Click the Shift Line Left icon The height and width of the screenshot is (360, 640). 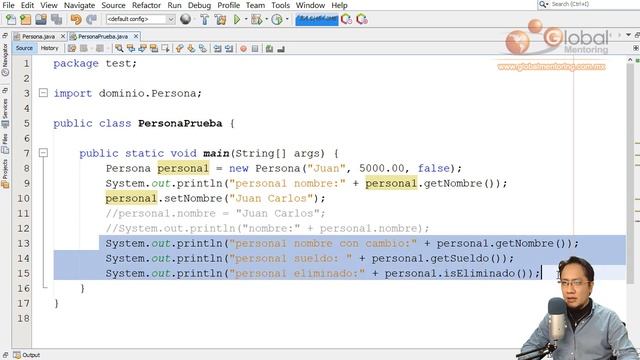pos(218,49)
